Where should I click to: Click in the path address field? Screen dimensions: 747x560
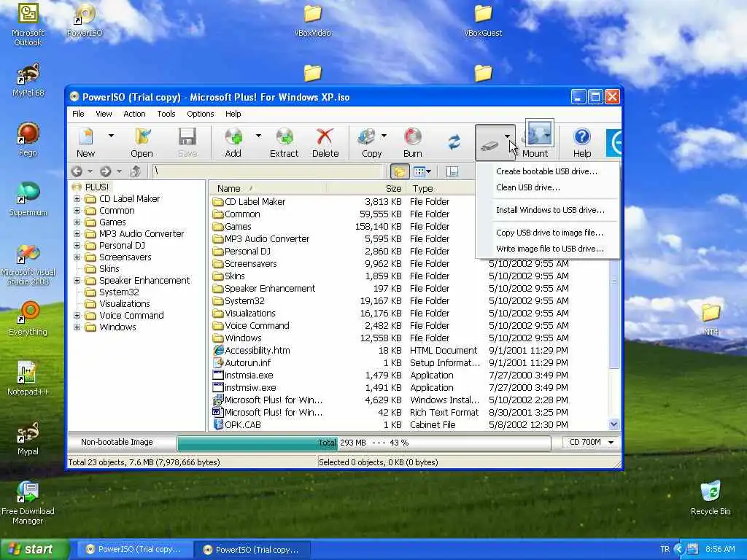tap(267, 171)
